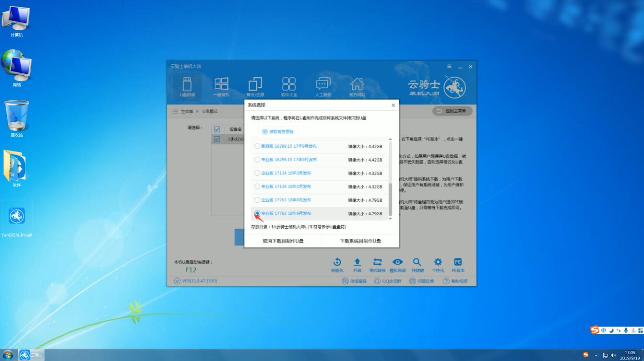Click 主菜单 in the breadcrumb
Image resolution: width=644 pixels, height=361 pixels.
[187, 111]
